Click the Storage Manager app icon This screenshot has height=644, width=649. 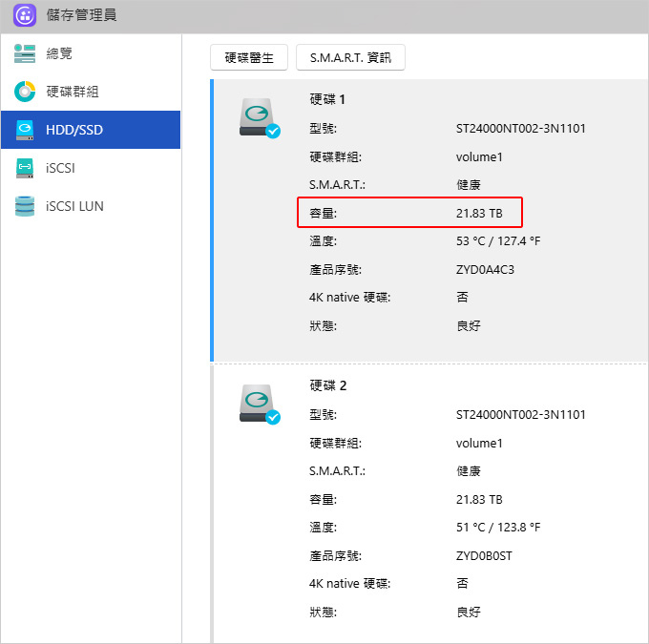click(25, 15)
